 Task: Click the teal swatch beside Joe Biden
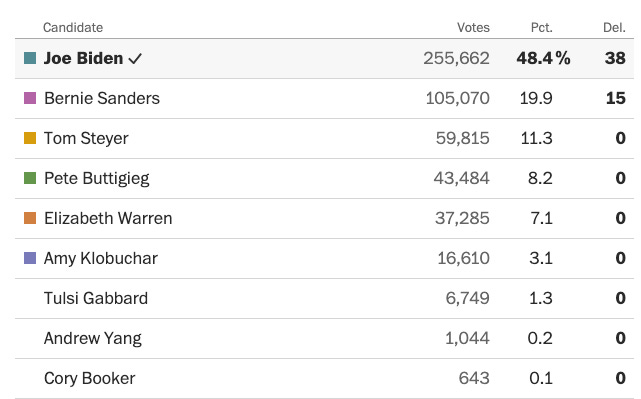click(x=30, y=58)
